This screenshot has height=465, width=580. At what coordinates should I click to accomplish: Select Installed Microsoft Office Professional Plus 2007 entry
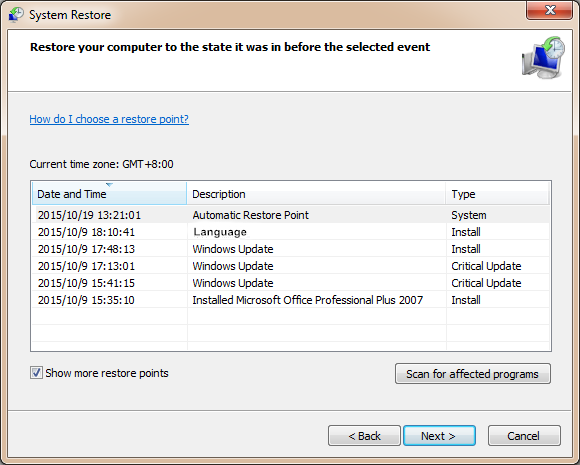point(291,300)
